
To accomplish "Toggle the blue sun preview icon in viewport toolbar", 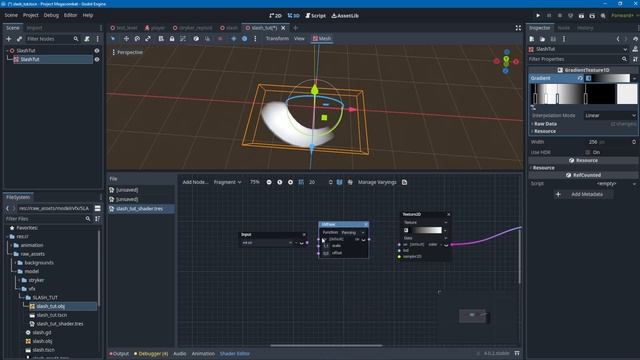I will click(233, 38).
